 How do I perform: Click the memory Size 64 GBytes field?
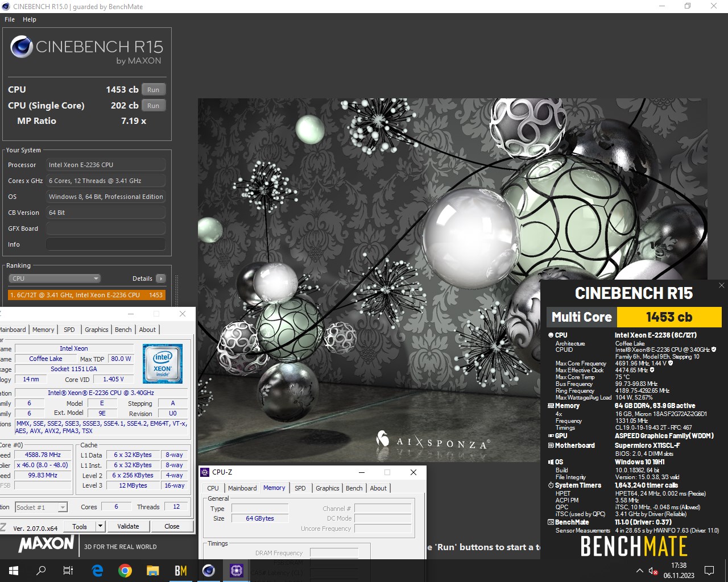click(x=260, y=518)
